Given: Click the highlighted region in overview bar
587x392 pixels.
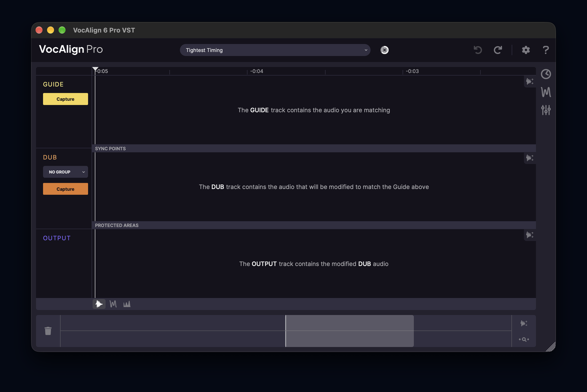Looking at the screenshot, I should click(x=350, y=331).
